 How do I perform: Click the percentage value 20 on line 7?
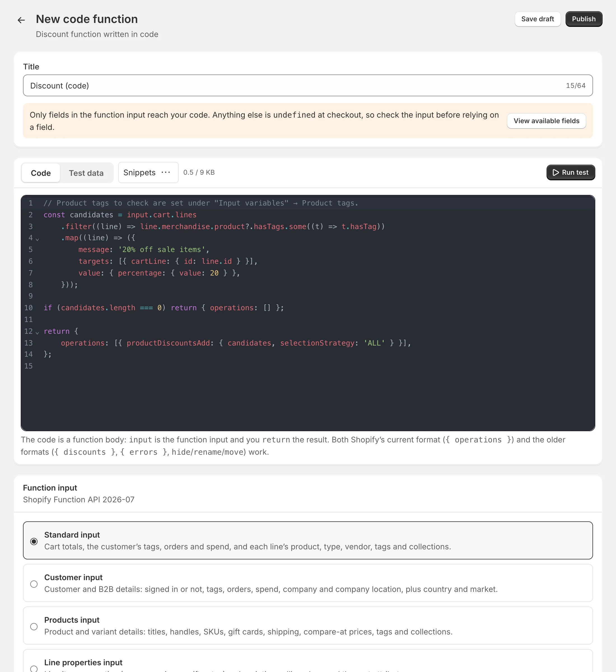click(214, 273)
